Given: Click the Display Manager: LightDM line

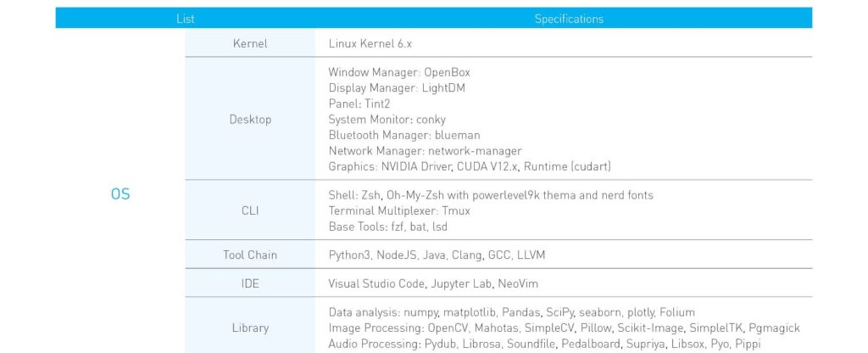Looking at the screenshot, I should coord(397,88).
